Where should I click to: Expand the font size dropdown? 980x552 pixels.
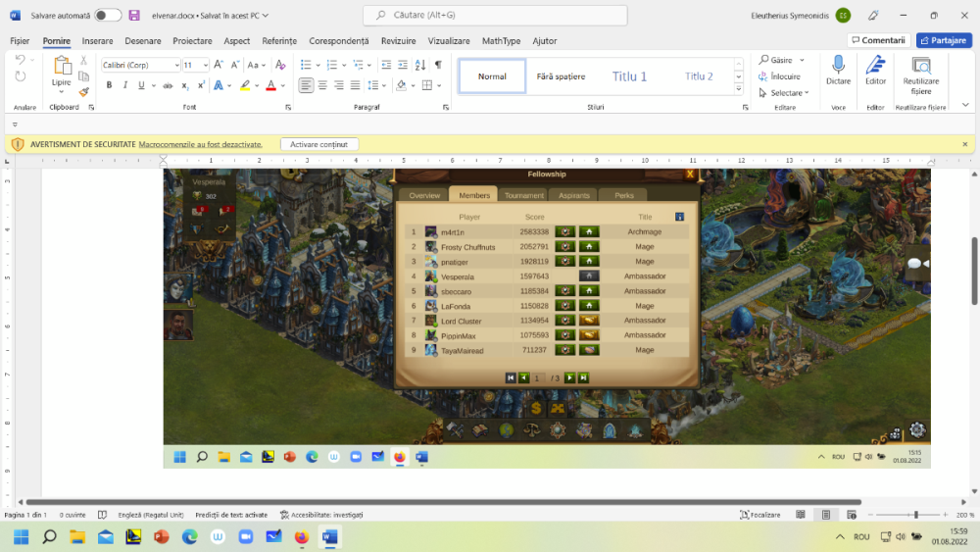[x=205, y=65]
